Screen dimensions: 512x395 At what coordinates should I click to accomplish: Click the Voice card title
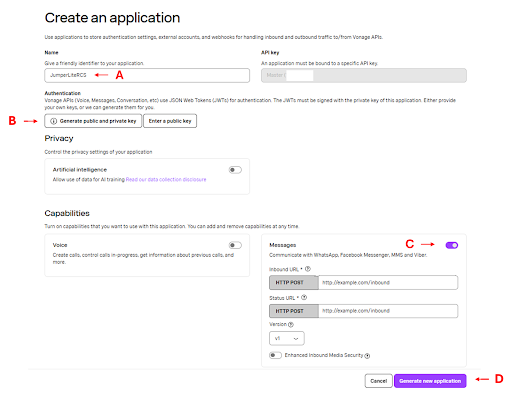(x=60, y=245)
